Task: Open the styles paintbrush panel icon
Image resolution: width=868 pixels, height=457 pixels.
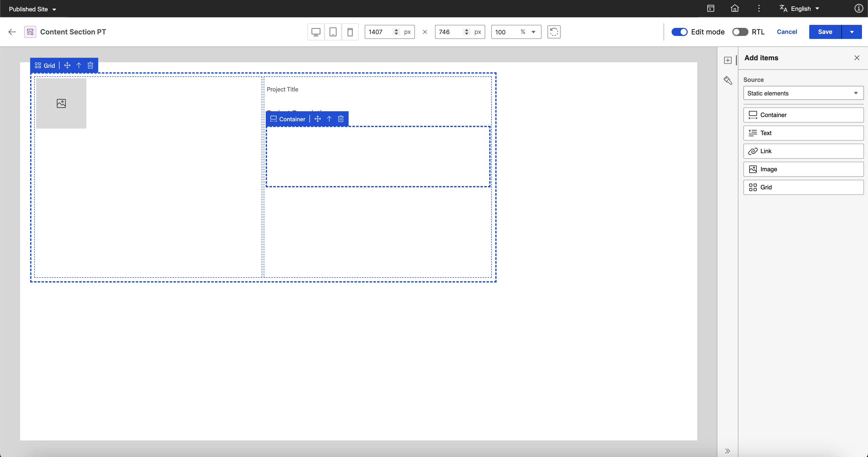Action: click(728, 80)
